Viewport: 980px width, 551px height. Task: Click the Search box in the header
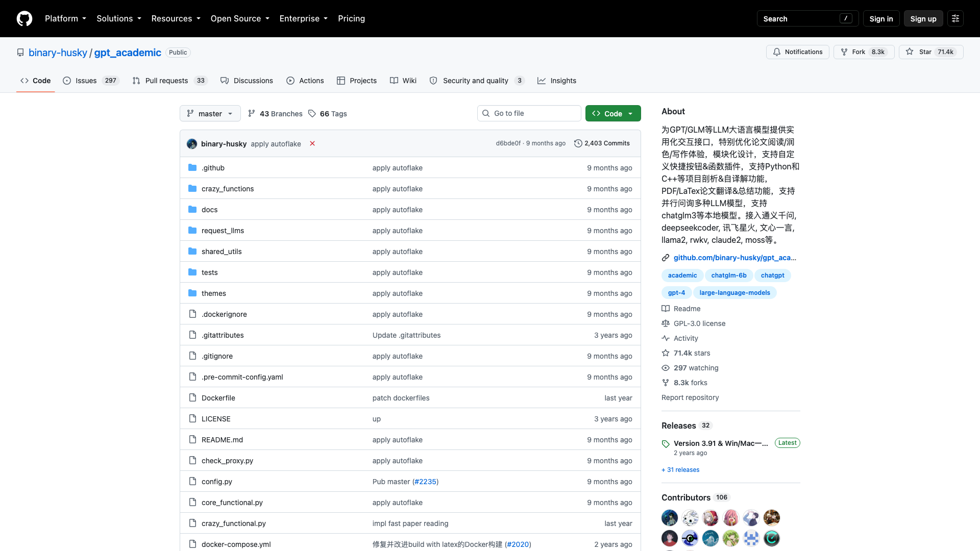807,18
